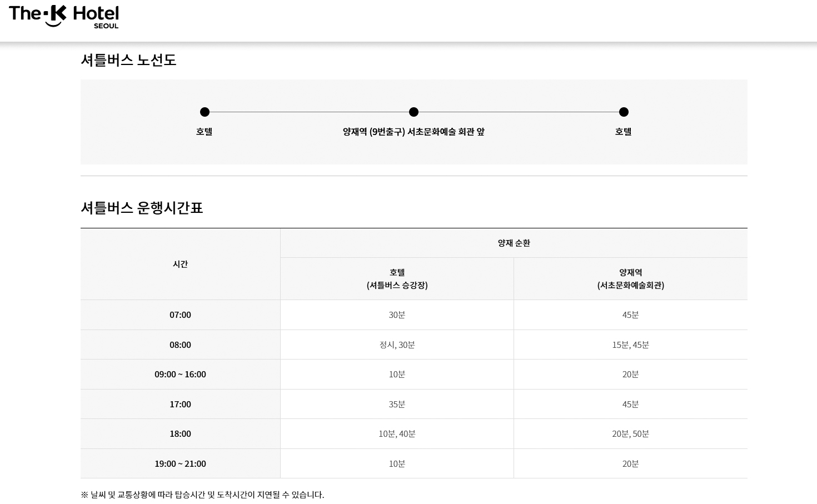This screenshot has width=817, height=504.
Task: Click the 정시, 30분 departure cell
Action: [397, 345]
